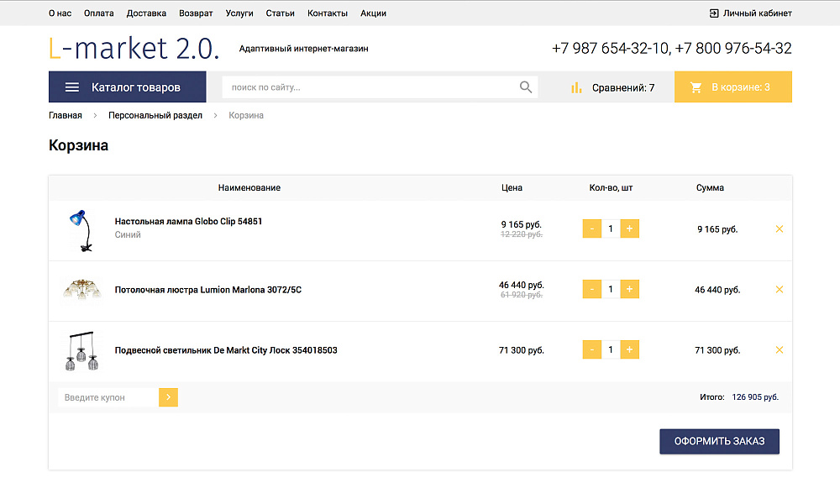Open the search by clicking the magnifier icon
Viewport: 840px width, 504px height.
pyautogui.click(x=526, y=87)
